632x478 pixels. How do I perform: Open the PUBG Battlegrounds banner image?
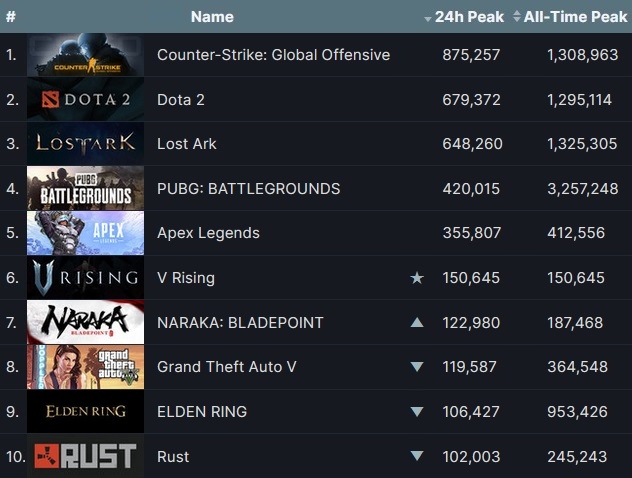(x=85, y=188)
